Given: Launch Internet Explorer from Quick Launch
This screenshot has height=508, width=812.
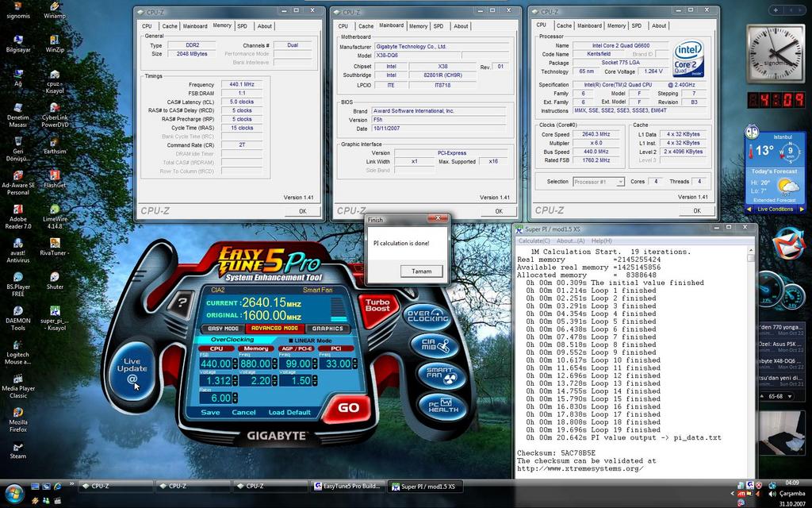Looking at the screenshot, I should (57, 487).
